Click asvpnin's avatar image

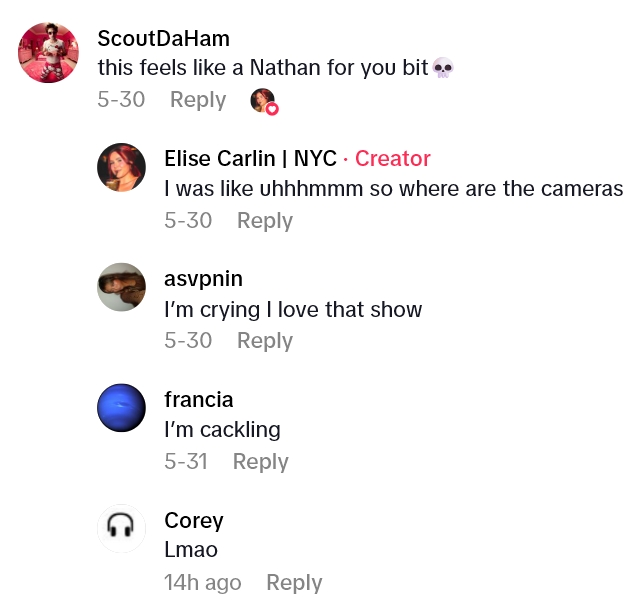(121, 288)
